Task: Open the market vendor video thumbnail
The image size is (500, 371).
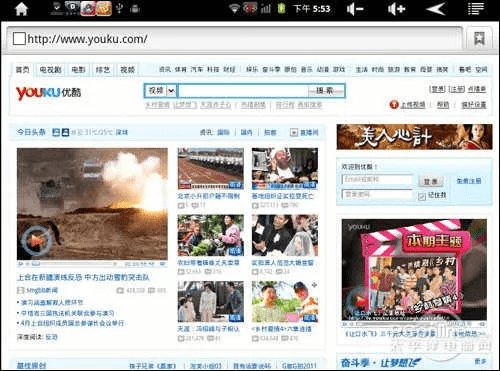Action: point(211,235)
